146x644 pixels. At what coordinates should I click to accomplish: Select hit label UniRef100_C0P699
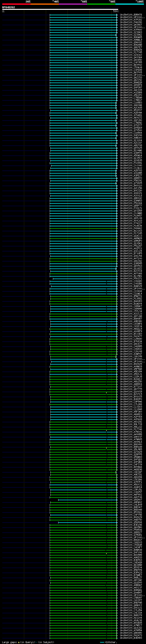coord(131,70)
